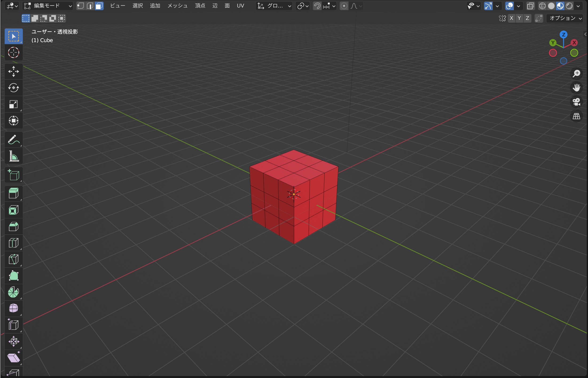588x378 pixels.
Task: Open the 面 menu
Action: (x=227, y=6)
